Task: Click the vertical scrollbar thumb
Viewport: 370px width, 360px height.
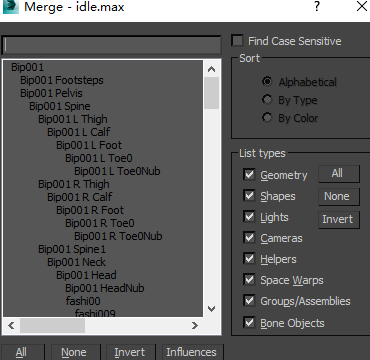Action: point(212,93)
